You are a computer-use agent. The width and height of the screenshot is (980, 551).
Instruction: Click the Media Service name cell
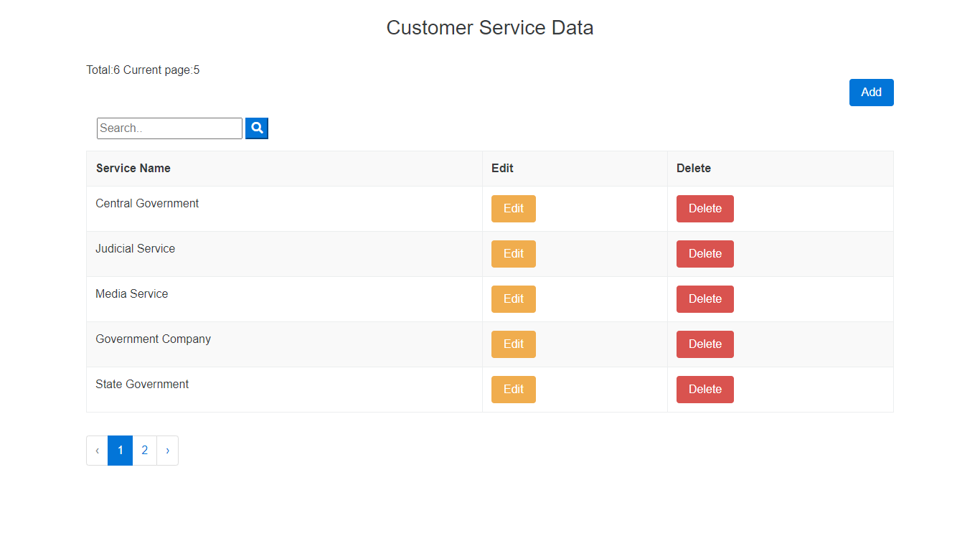[x=132, y=294]
